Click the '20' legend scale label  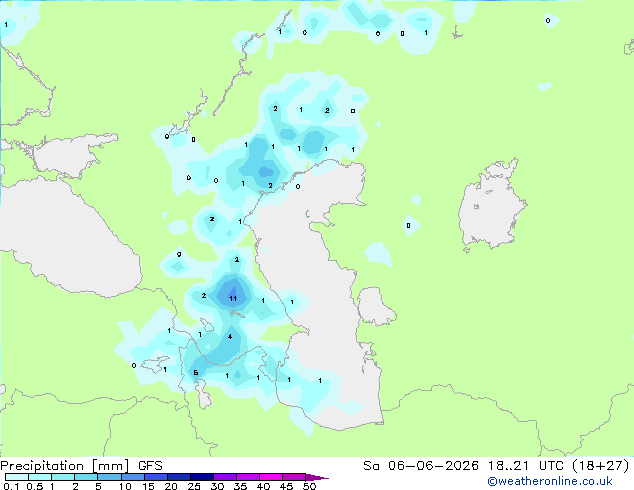click(x=171, y=486)
